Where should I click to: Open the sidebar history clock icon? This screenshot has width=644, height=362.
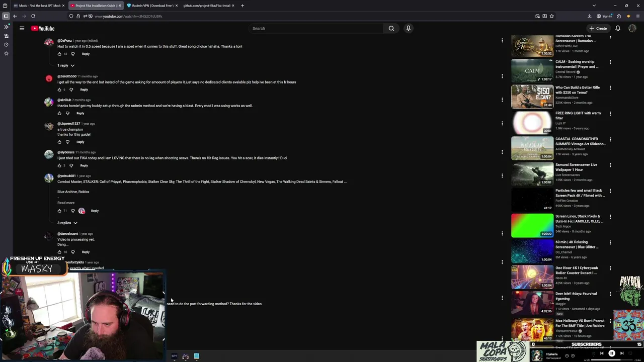pyautogui.click(x=6, y=45)
